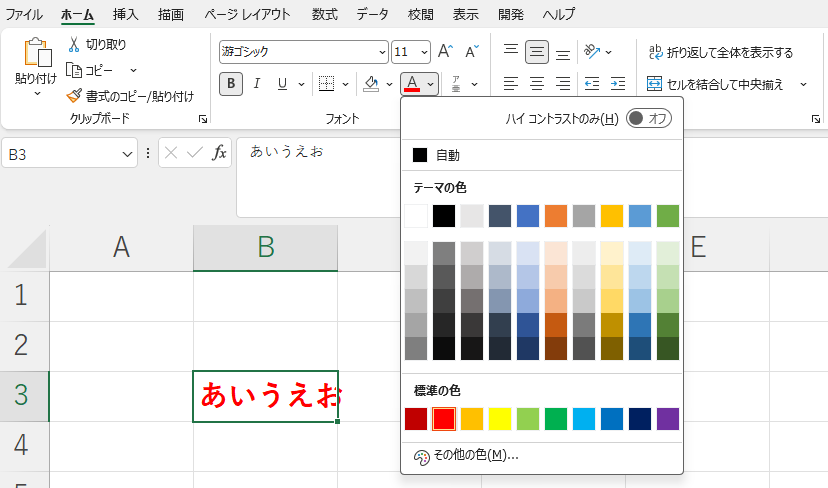The width and height of the screenshot is (828, 488).
Task: Expand underline style options arrow
Action: (x=301, y=84)
